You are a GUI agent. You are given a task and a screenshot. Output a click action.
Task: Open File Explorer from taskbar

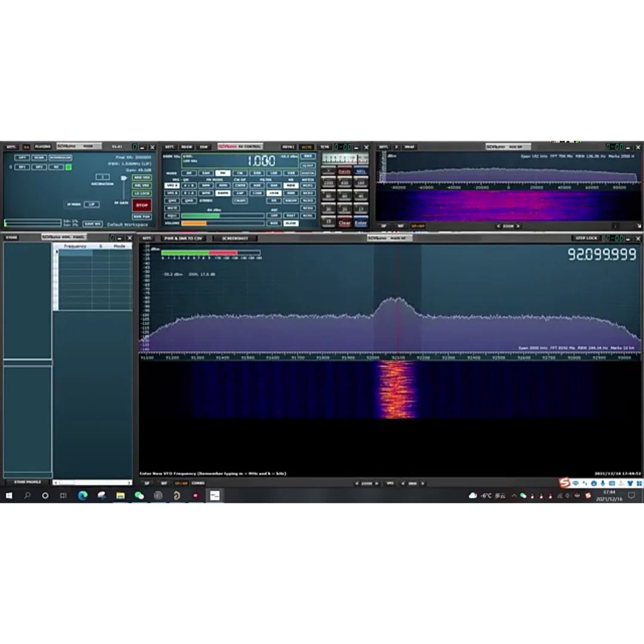click(120, 496)
